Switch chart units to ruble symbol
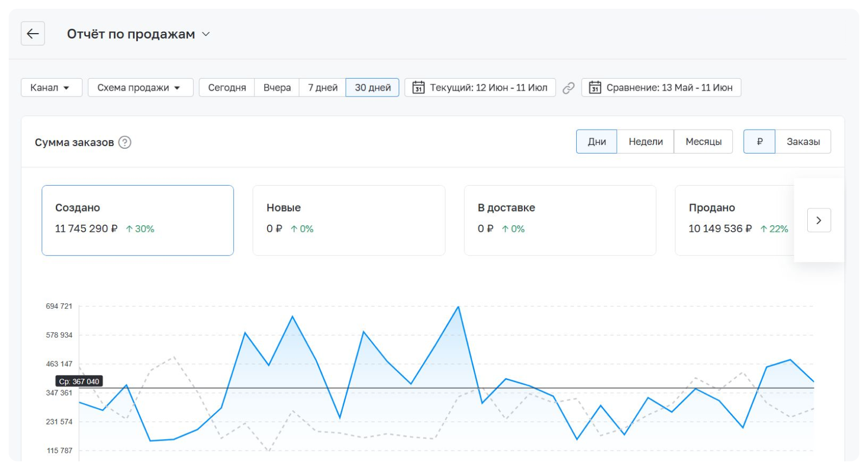This screenshot has height=470, width=868. pyautogui.click(x=759, y=142)
